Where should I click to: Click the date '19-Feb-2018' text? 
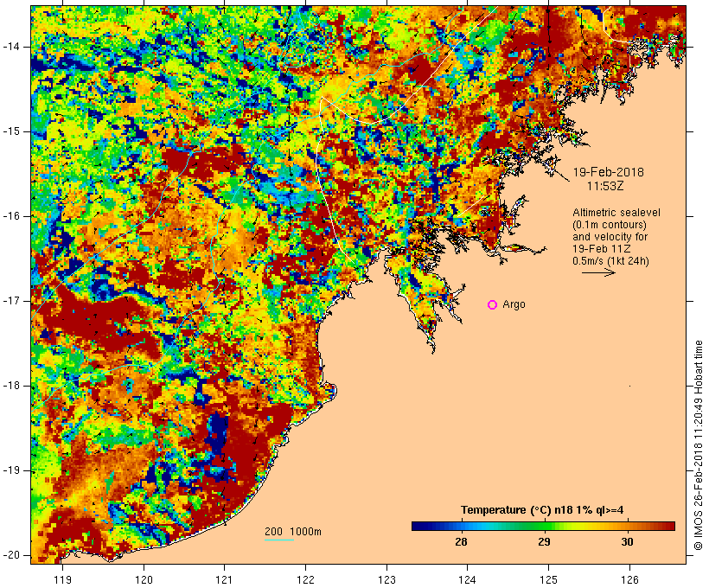point(608,172)
